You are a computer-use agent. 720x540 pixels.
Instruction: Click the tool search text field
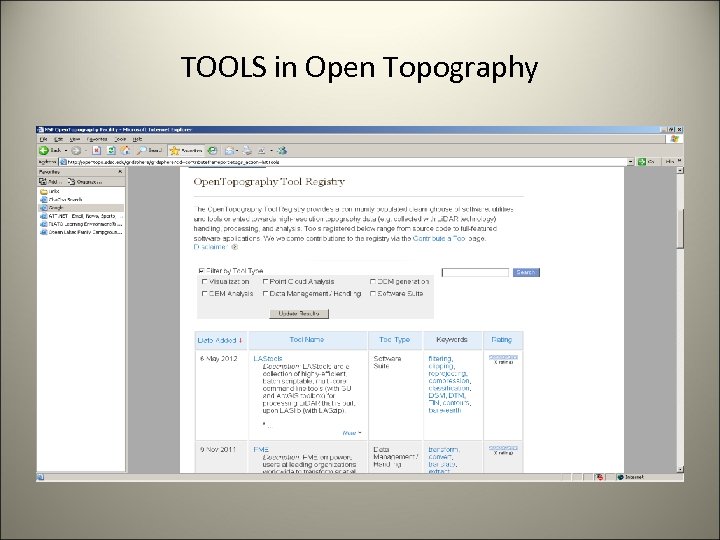click(x=475, y=272)
